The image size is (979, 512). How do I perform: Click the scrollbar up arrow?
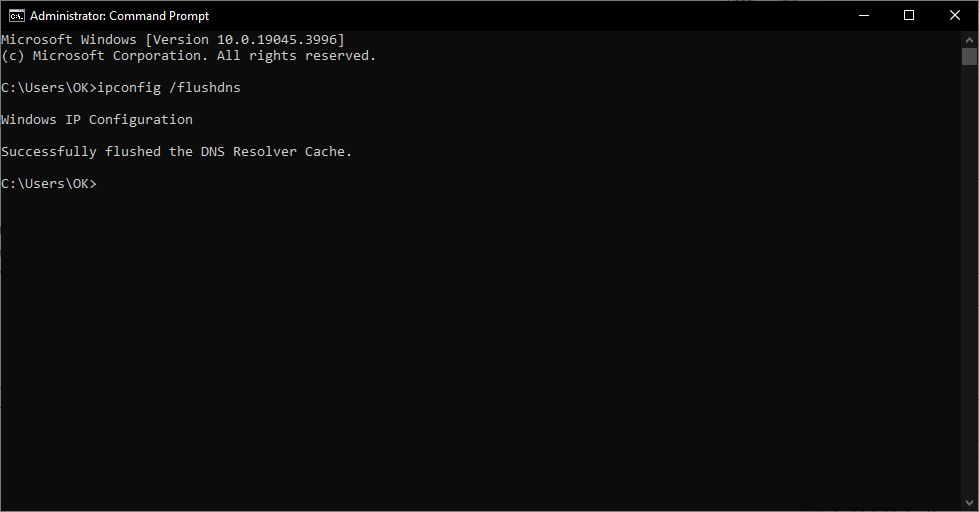pyautogui.click(x=969, y=39)
